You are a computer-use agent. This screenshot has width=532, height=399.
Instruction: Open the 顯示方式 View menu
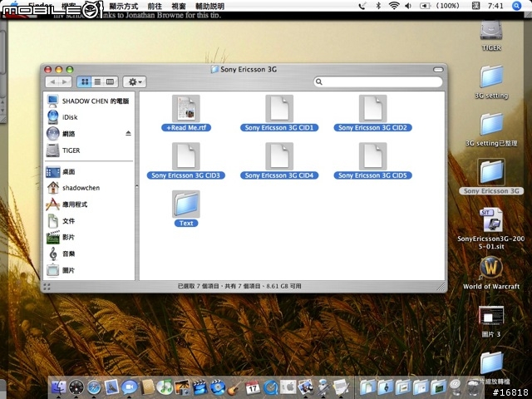[124, 6]
